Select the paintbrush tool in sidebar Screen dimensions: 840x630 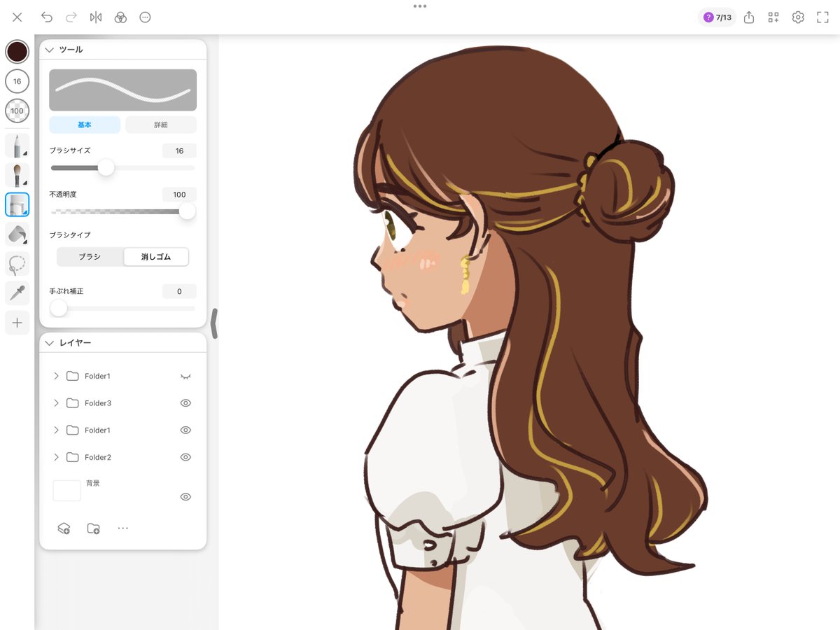point(17,175)
